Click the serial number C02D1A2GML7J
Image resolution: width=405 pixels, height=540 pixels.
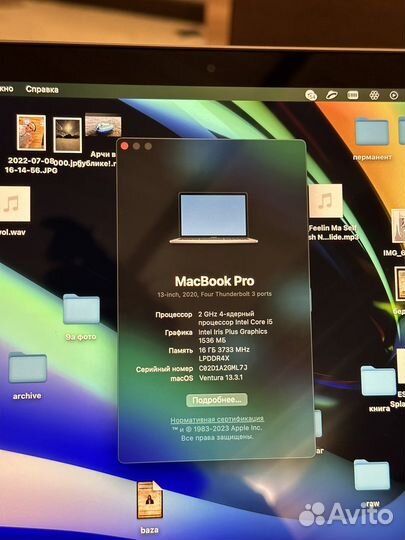(x=223, y=368)
